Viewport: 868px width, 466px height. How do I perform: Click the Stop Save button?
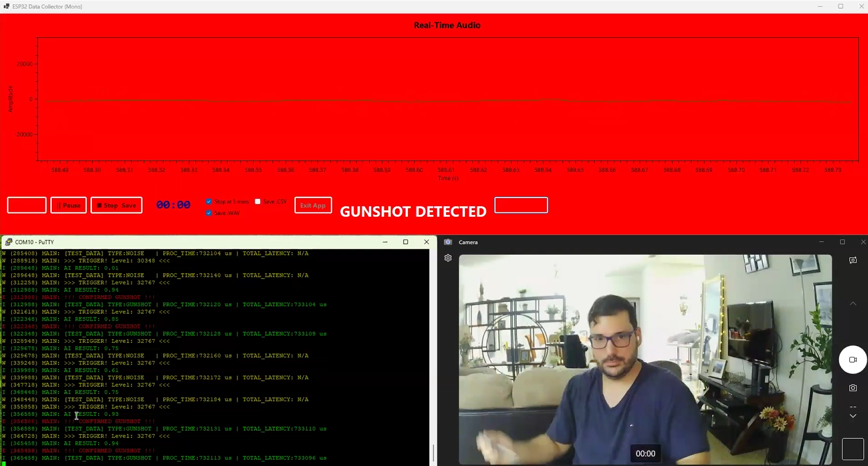pos(116,205)
